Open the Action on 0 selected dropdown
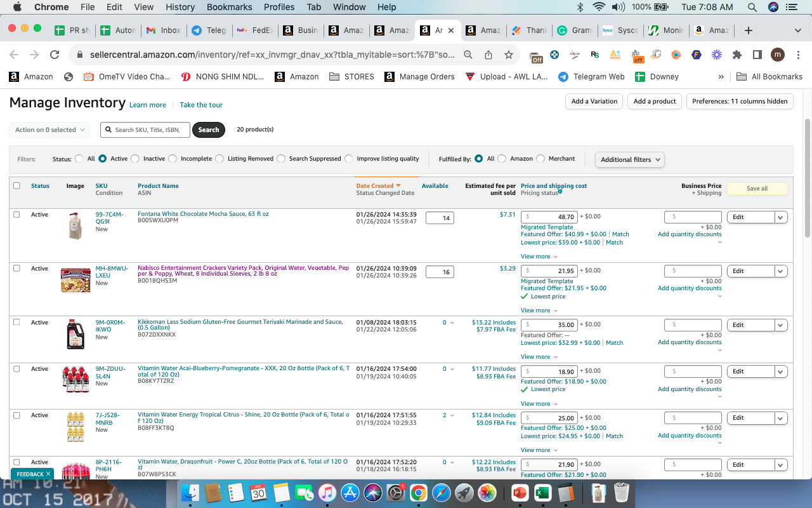 (x=49, y=130)
